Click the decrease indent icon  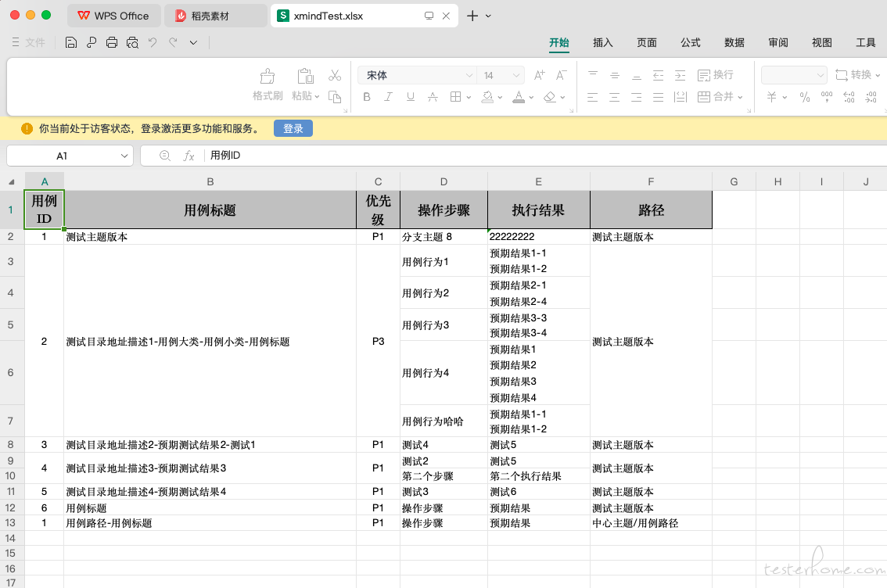(x=659, y=74)
